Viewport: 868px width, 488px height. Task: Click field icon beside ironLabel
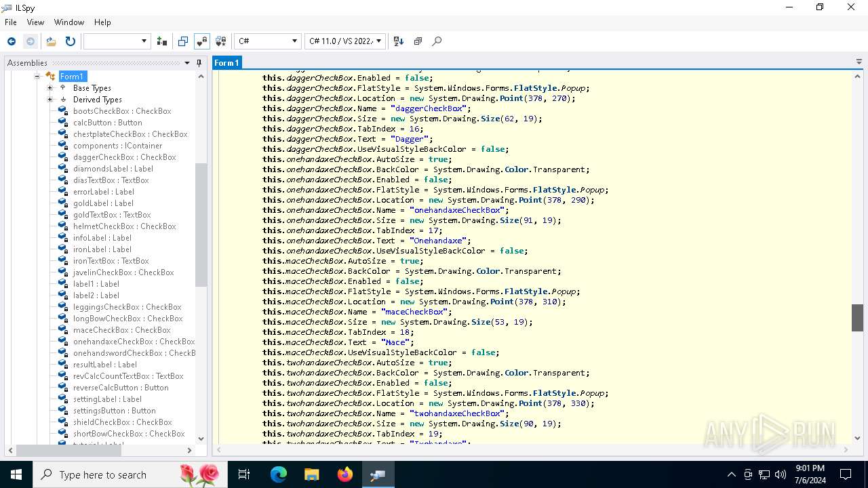[63, 249]
